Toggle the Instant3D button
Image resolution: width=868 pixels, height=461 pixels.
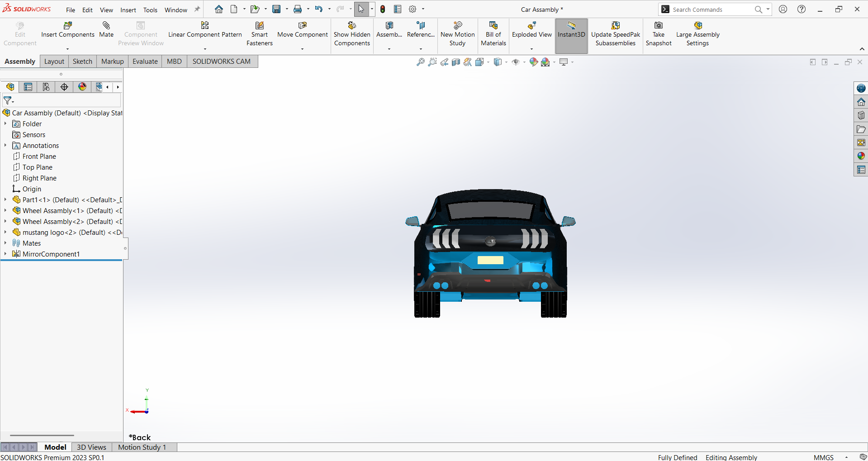[571, 36]
